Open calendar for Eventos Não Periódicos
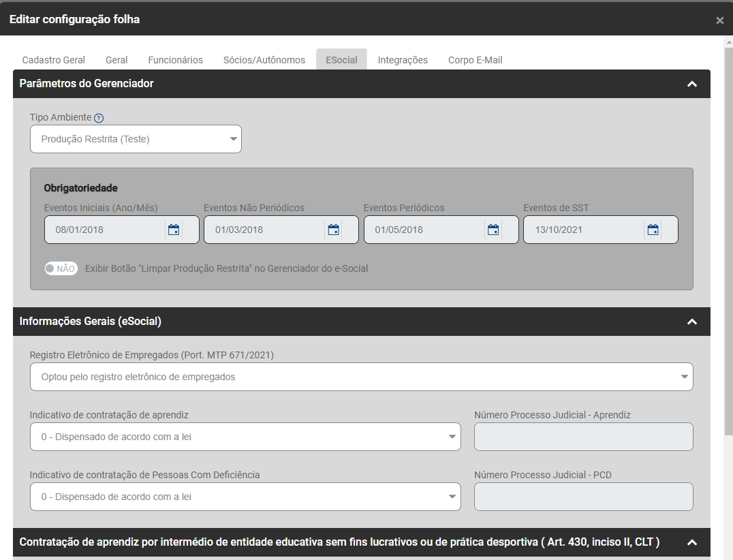 pyautogui.click(x=334, y=230)
